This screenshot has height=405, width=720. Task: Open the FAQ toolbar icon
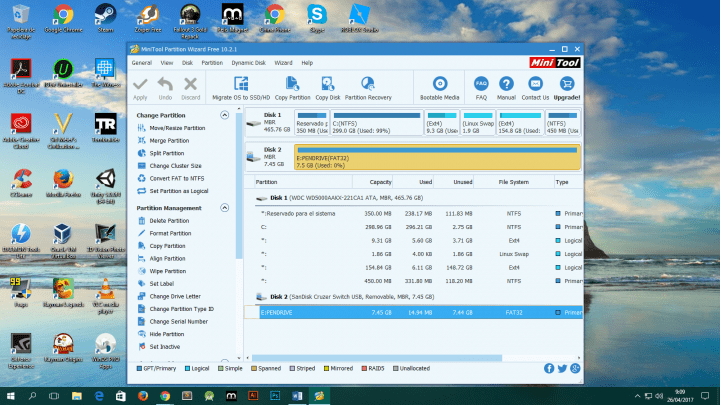tap(481, 88)
